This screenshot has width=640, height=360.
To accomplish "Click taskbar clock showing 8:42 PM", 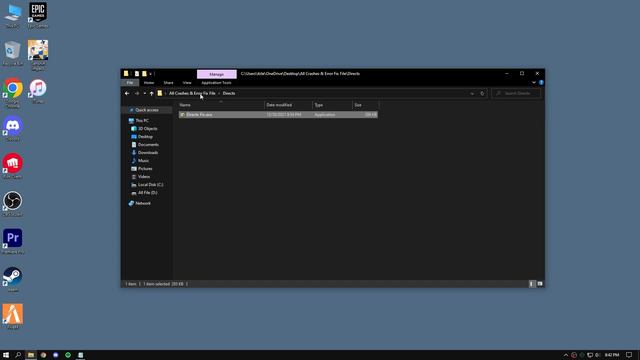I will pyautogui.click(x=611, y=355).
